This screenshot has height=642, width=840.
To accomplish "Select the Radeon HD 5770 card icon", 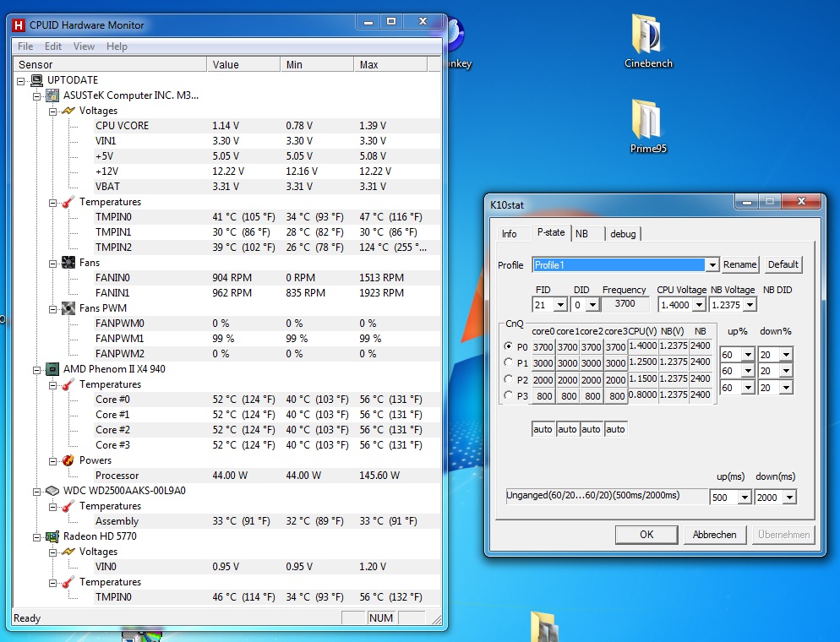I will coord(52,536).
